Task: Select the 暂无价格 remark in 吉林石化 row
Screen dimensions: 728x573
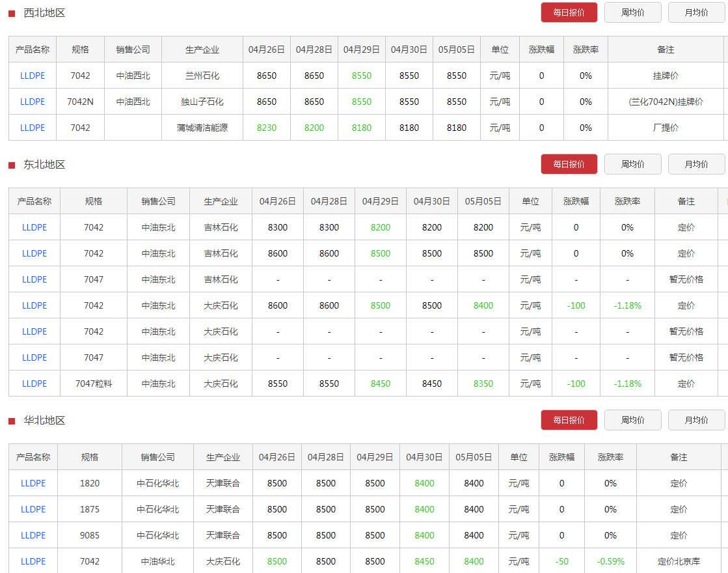Action: (x=686, y=279)
